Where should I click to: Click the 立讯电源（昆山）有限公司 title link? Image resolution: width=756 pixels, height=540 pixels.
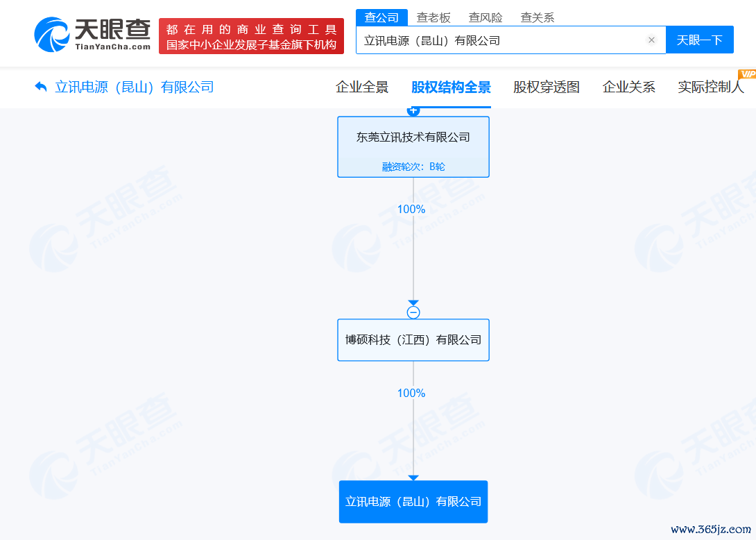(x=134, y=87)
